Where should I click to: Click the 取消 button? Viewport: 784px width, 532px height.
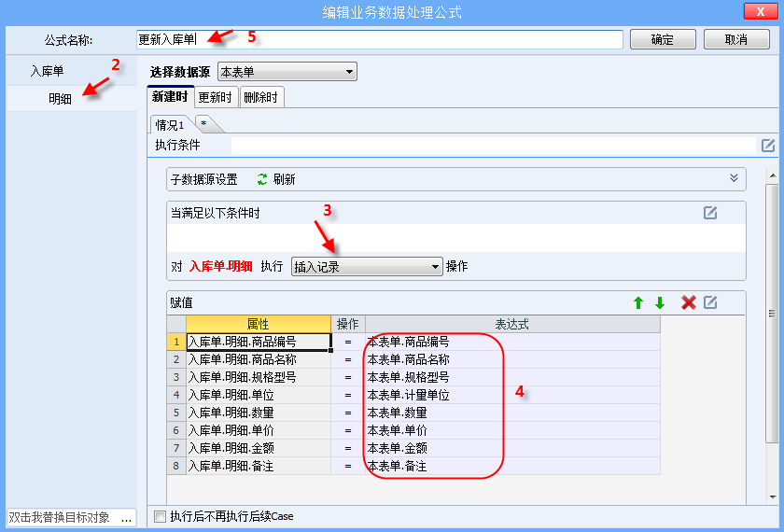736,39
